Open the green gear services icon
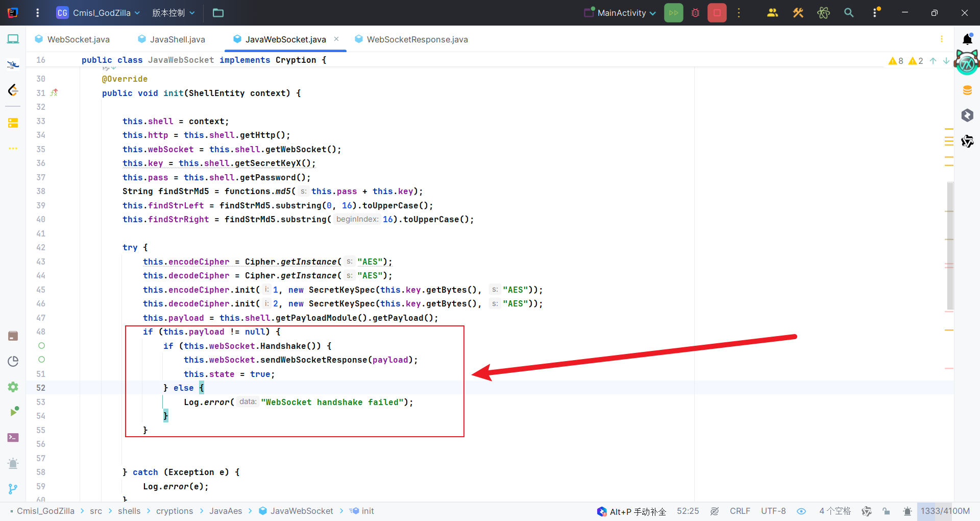 coord(13,387)
